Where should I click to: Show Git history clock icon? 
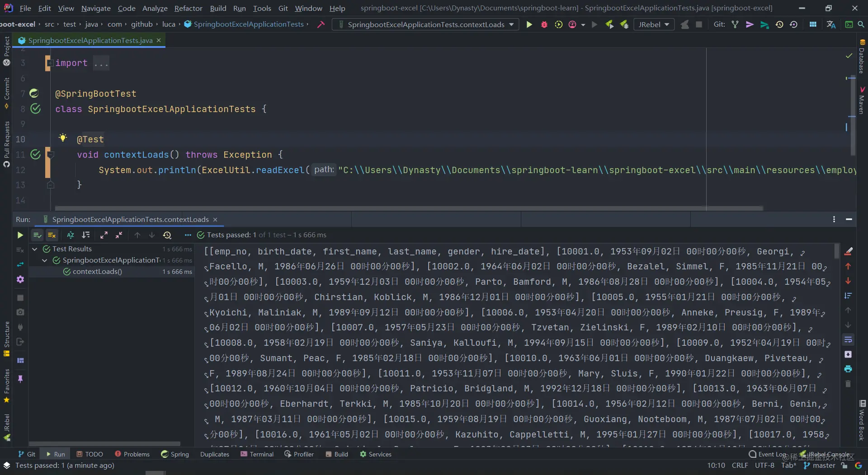pos(779,24)
